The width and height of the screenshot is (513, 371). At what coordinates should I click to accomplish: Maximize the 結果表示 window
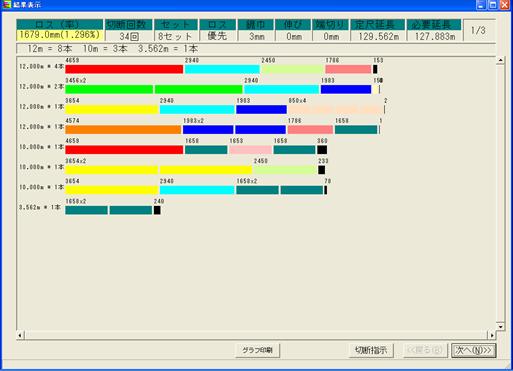pos(493,5)
